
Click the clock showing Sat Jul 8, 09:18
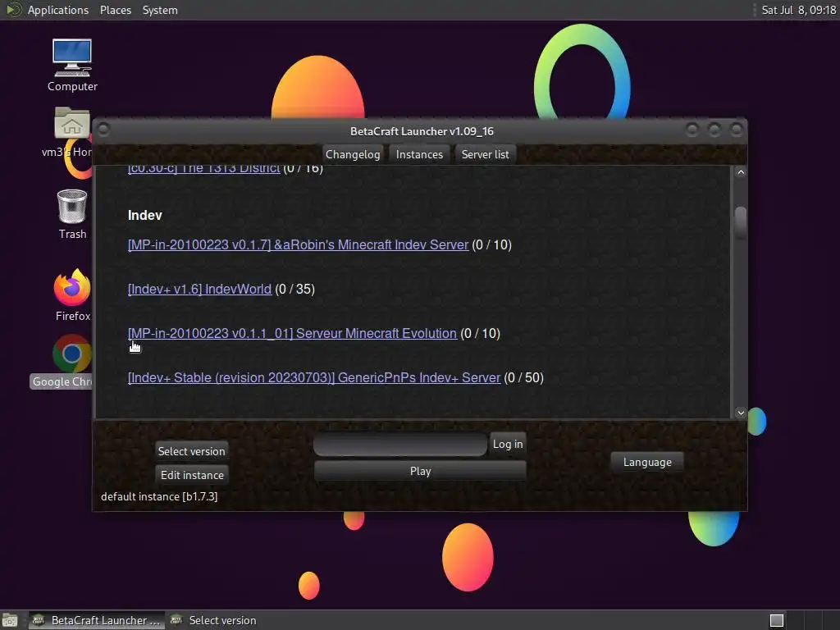[799, 10]
